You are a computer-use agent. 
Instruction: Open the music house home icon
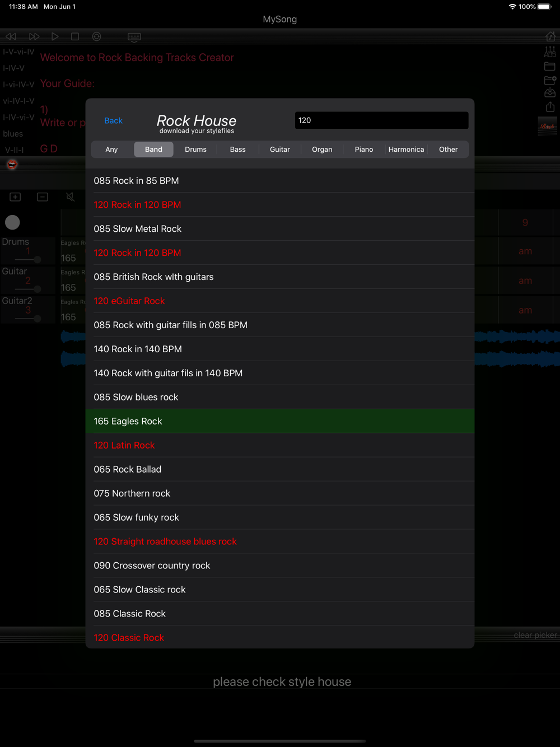550,36
